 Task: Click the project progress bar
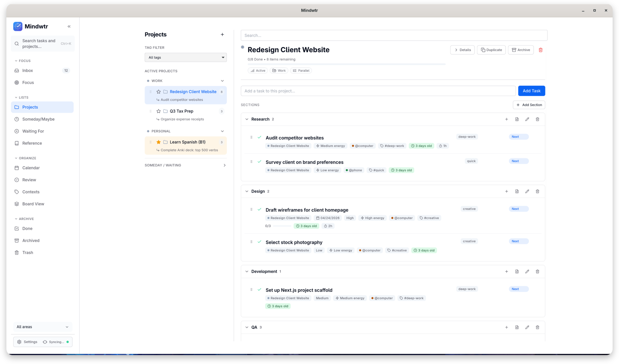pos(346,64)
